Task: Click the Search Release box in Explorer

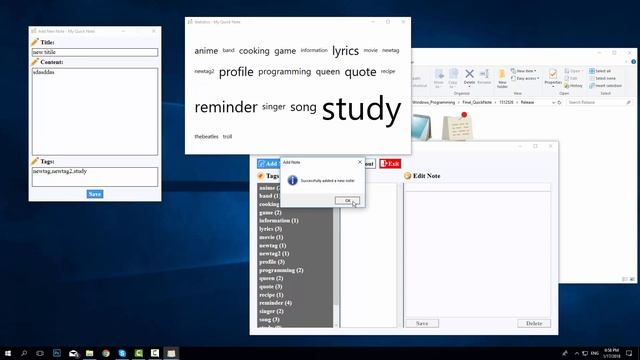Action: click(599, 102)
